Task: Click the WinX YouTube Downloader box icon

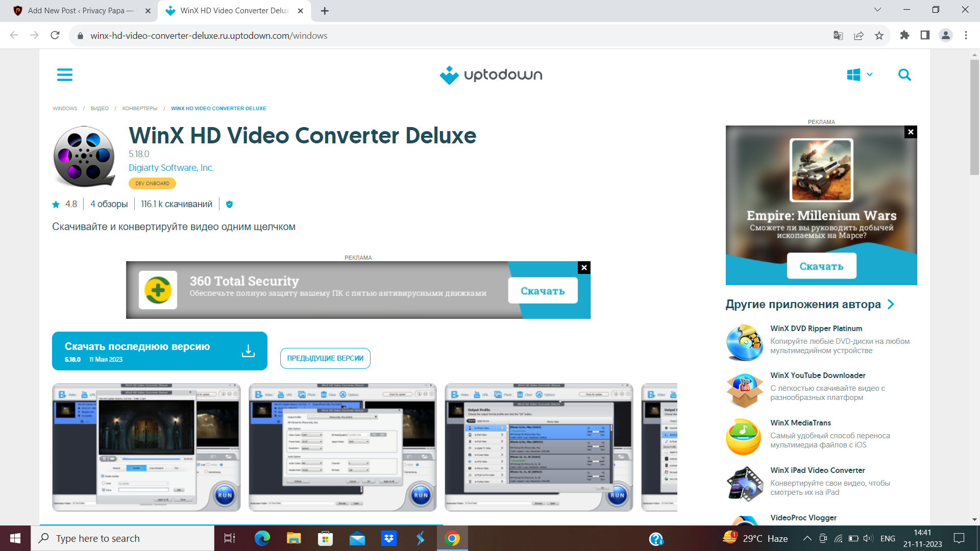Action: [745, 390]
